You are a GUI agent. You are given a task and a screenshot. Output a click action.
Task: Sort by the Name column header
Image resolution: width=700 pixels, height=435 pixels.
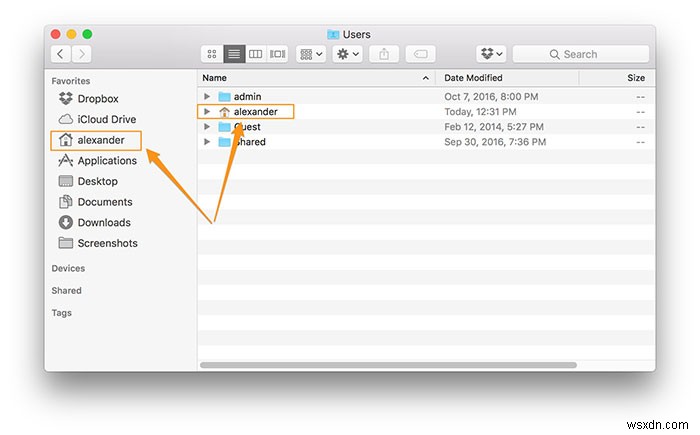[x=316, y=78]
